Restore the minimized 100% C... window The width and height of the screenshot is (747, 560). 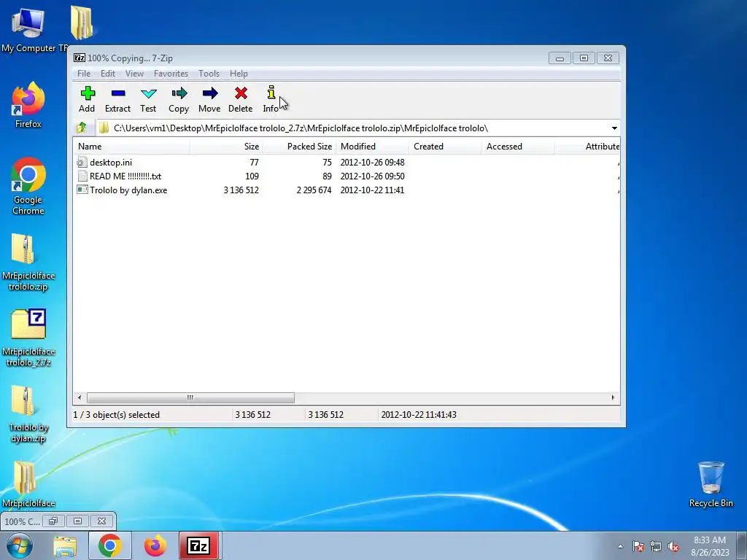pos(53,521)
